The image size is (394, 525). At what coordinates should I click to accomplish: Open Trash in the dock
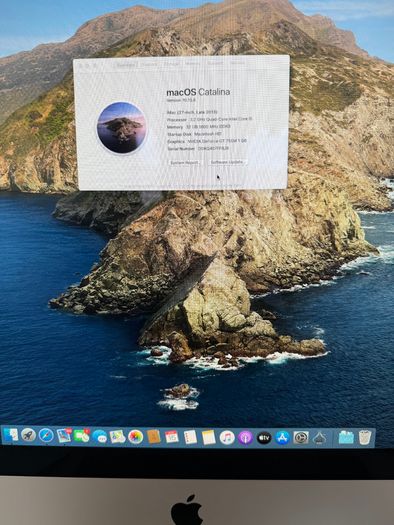[365, 437]
